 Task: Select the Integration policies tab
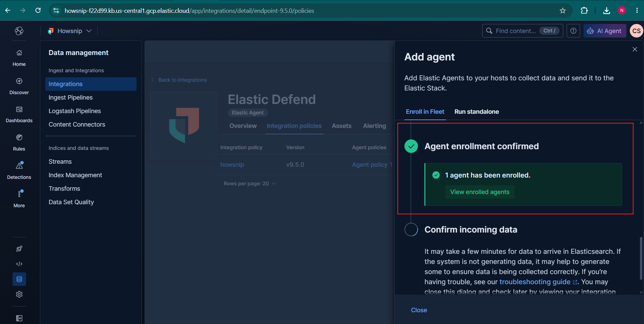click(294, 126)
